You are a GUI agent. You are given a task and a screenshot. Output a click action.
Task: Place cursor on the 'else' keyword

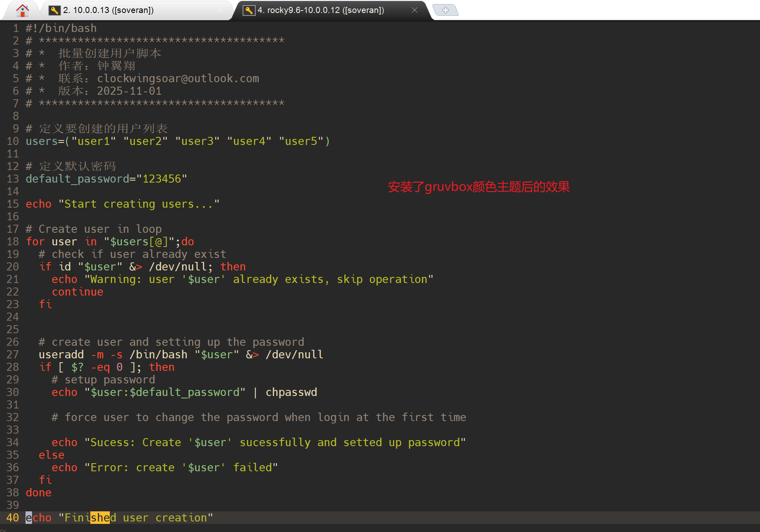coord(51,455)
